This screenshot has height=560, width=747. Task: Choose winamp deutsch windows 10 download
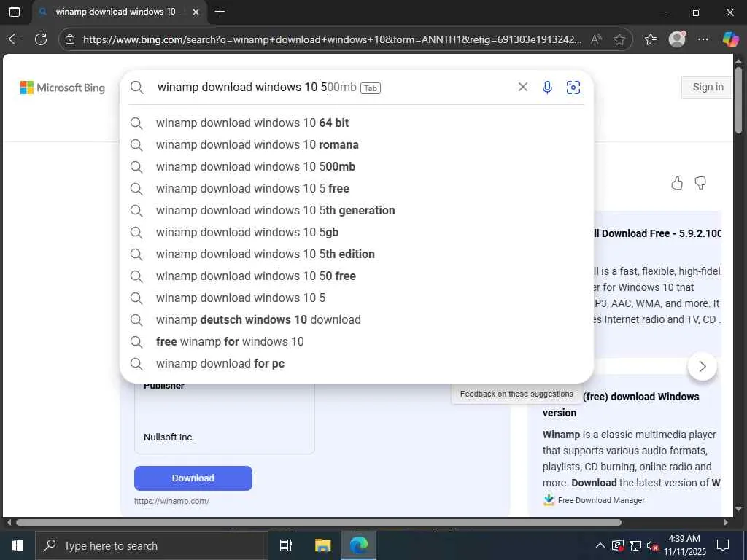click(x=356, y=320)
